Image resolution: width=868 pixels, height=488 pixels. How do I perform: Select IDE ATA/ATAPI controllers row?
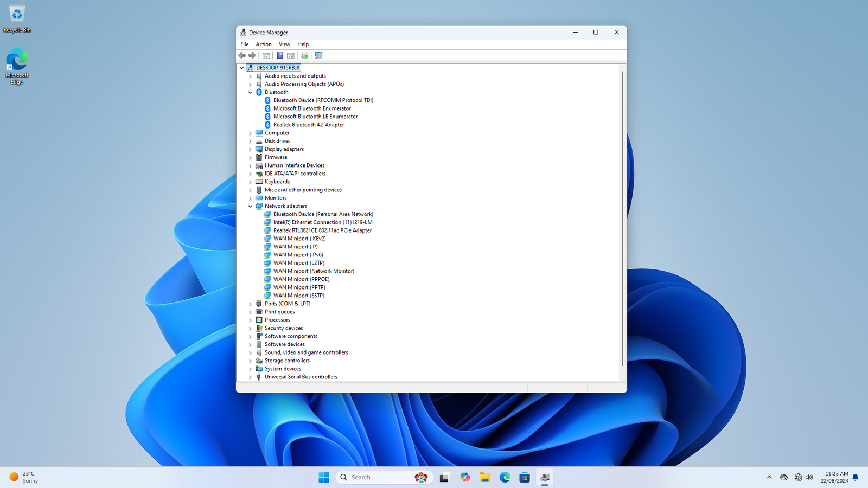click(x=295, y=174)
